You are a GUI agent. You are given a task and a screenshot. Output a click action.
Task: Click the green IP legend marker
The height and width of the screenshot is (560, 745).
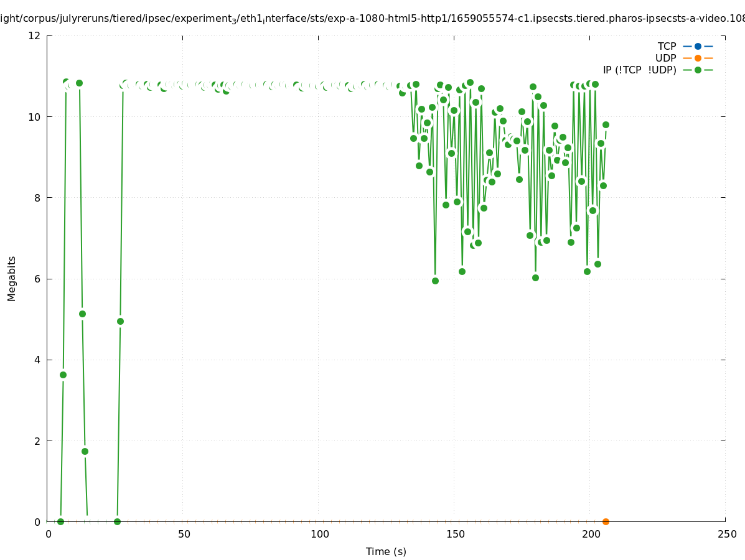(698, 70)
